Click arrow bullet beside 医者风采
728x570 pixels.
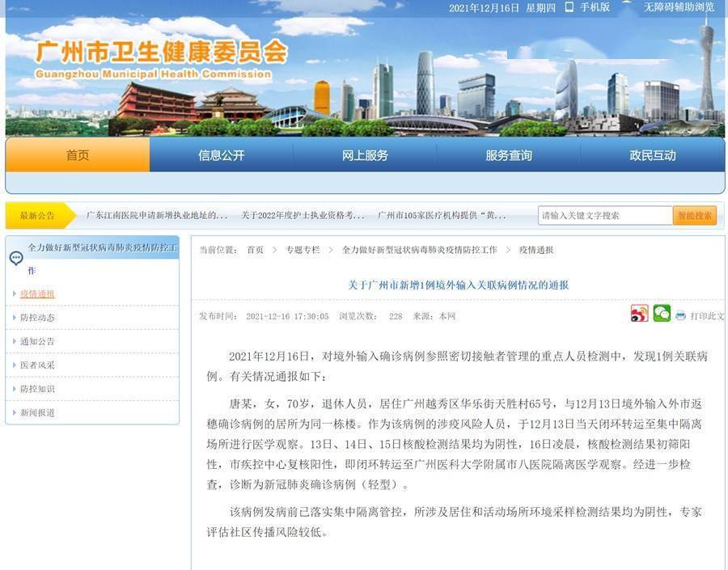pos(15,365)
